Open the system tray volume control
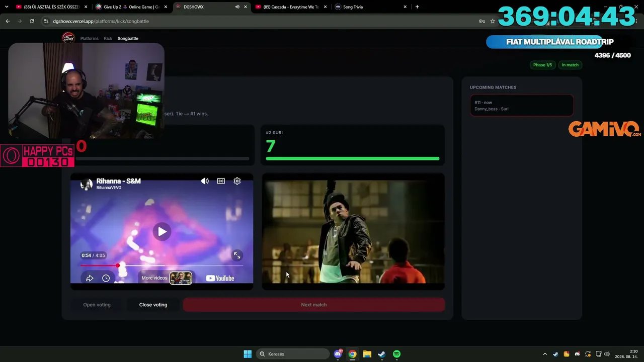The image size is (644, 362). (607, 354)
